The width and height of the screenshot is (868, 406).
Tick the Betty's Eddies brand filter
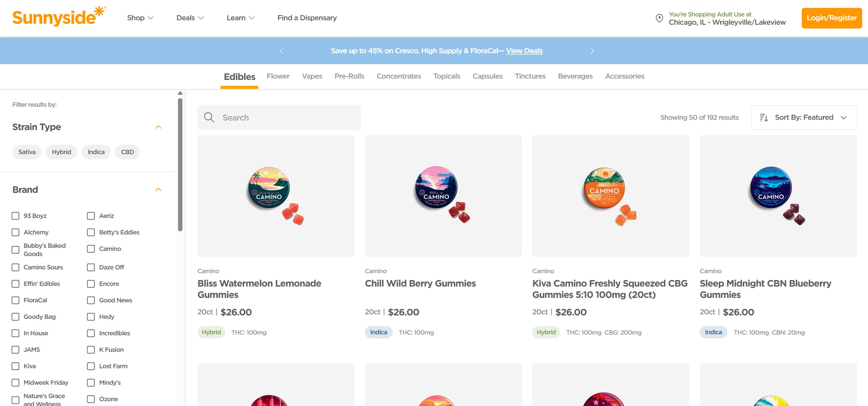(x=91, y=232)
